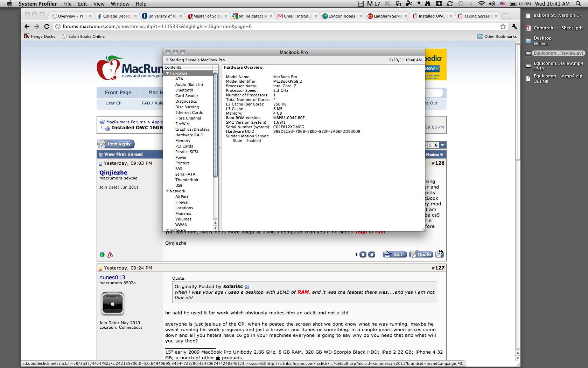Open Front Page navigation tab
Image resolution: width=588 pixels, height=368 pixels.
118,93
